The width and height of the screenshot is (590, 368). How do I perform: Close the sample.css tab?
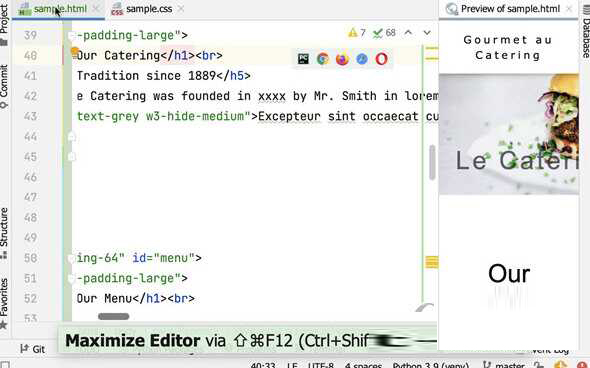coord(181,9)
